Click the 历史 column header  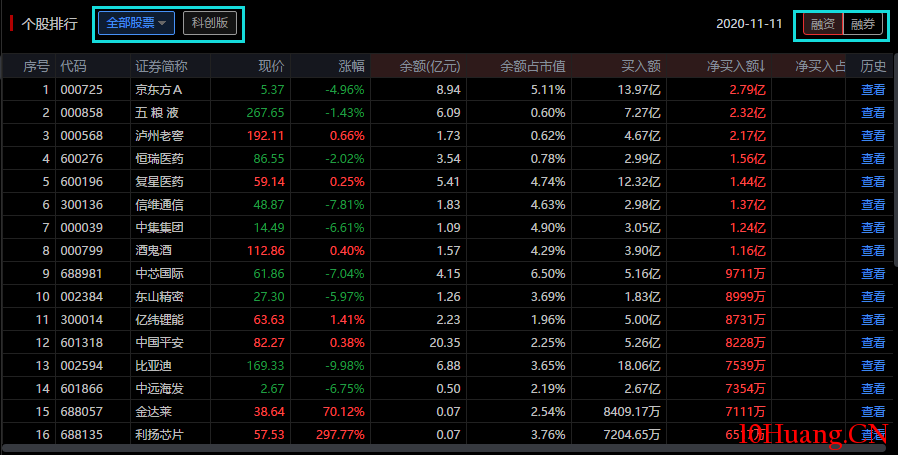click(x=873, y=66)
